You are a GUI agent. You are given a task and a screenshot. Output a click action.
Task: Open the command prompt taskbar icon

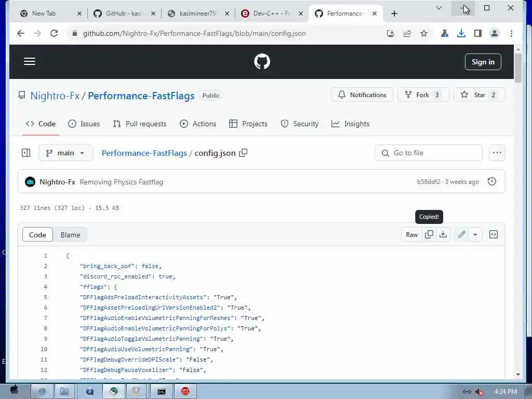[x=162, y=392]
